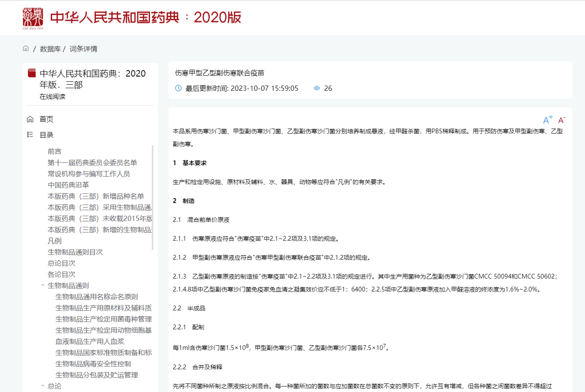The height and width of the screenshot is (392, 585).
Task: Open the 目录 sidebar menu item
Action: [46, 135]
